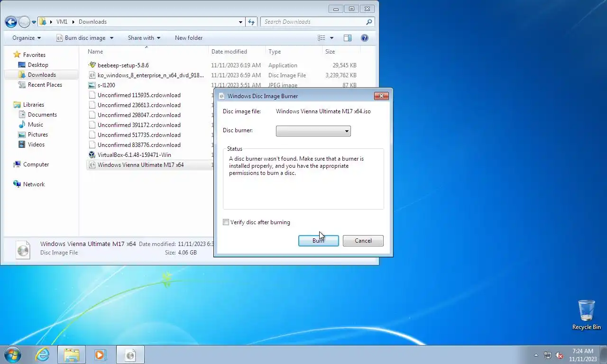607x364 pixels.
Task: Click the search magnifier icon
Action: coord(369,22)
